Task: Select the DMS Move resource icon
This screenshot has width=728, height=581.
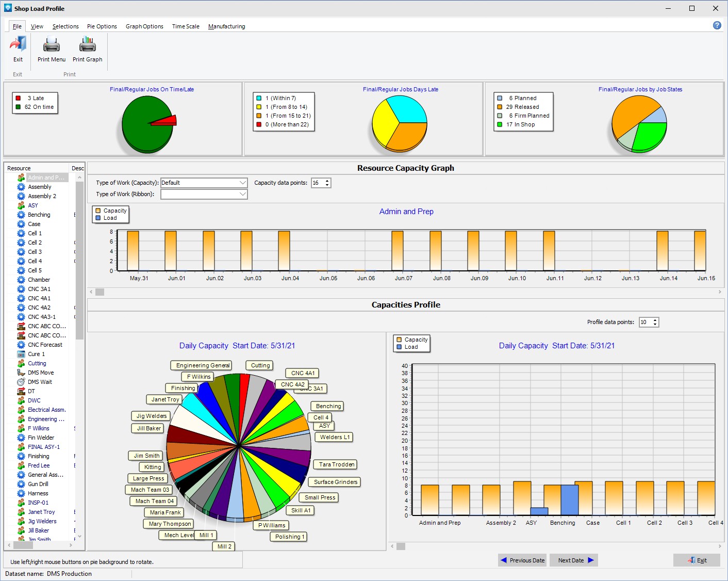Action: click(x=21, y=373)
